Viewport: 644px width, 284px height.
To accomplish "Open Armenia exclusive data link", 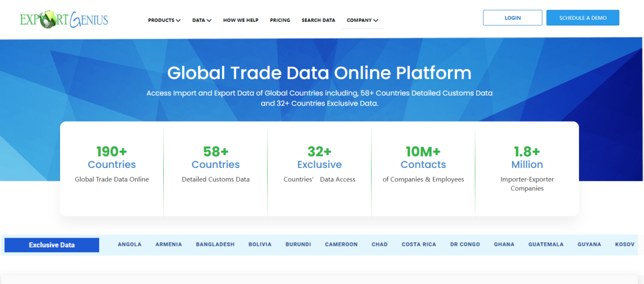I will 169,244.
